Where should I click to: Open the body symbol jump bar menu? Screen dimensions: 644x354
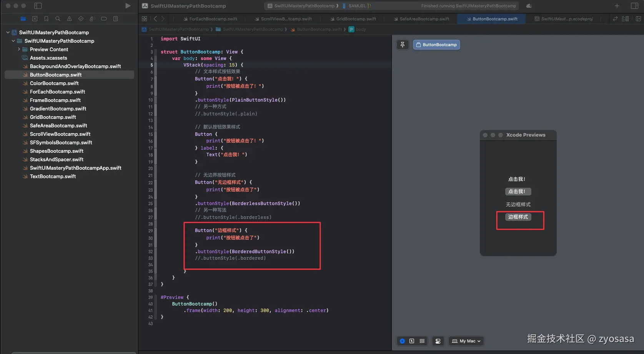(357, 29)
